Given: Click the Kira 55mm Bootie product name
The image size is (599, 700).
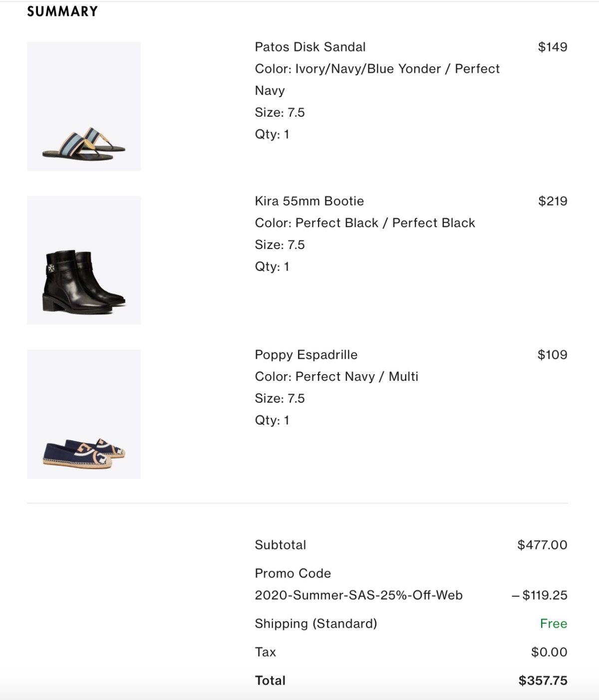Looking at the screenshot, I should point(309,201).
